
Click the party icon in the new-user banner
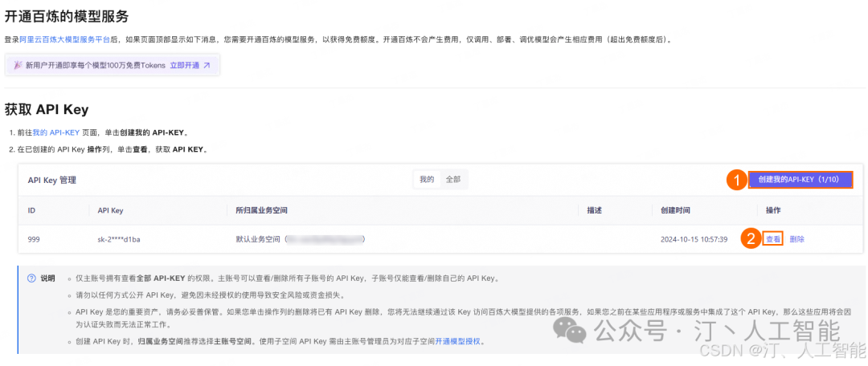pos(18,65)
